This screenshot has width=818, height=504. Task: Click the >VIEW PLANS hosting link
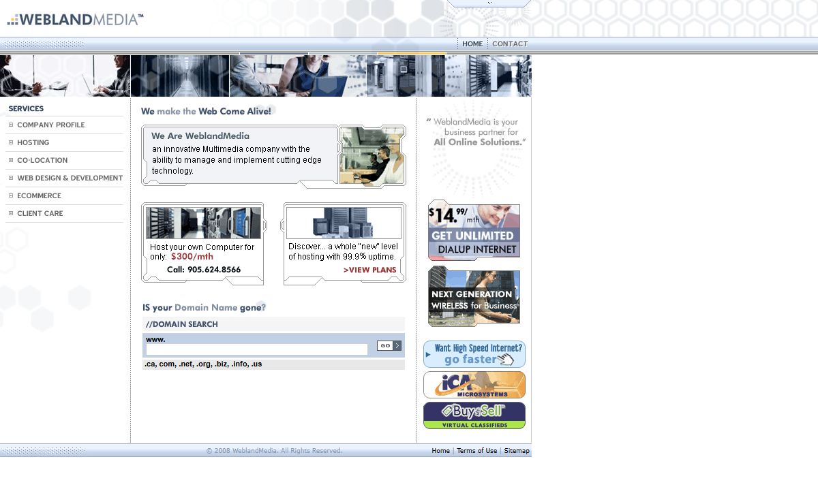pyautogui.click(x=369, y=270)
